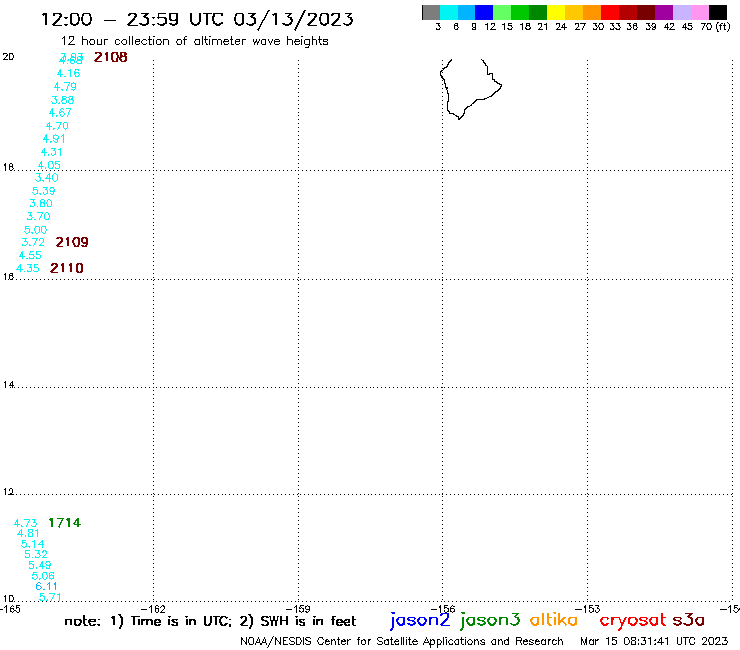
Task: Click the 70 (ft) label on the scale
Action: (715, 26)
